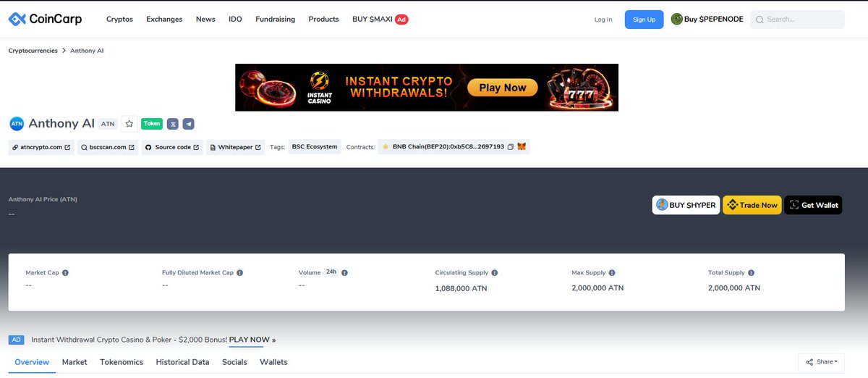
Task: Open the Fundraising menu
Action: click(275, 20)
